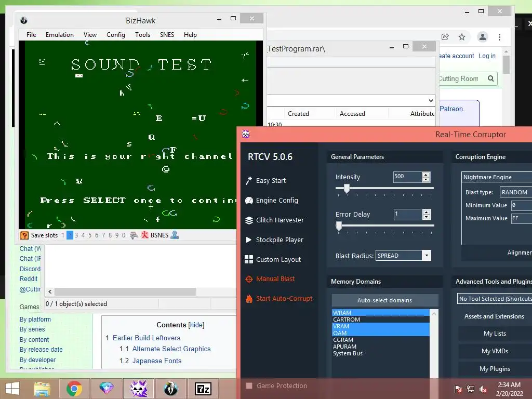Decrease Intensity with the down spinner arrow
Viewport: 532px width, 399px height.
click(x=426, y=179)
